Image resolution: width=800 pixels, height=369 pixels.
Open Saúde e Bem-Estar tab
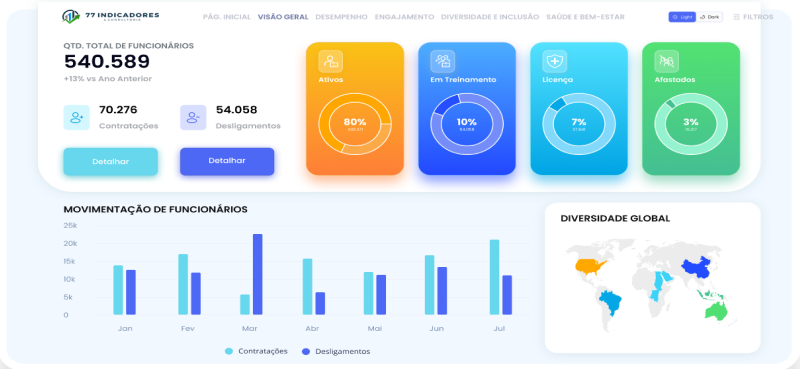pos(585,17)
